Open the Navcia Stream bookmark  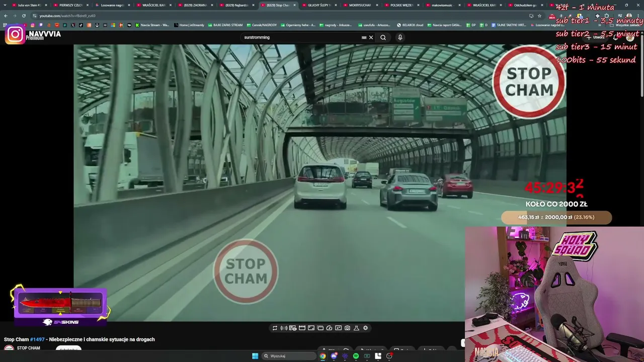pos(152,25)
